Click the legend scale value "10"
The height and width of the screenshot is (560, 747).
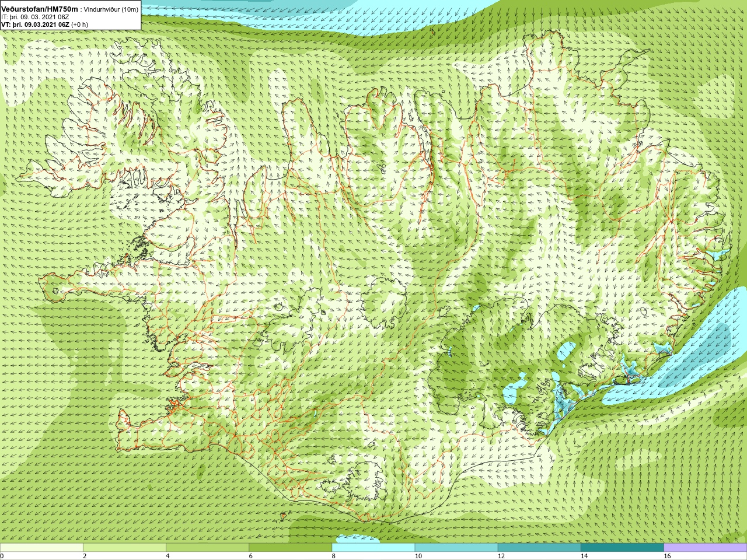[418, 556]
